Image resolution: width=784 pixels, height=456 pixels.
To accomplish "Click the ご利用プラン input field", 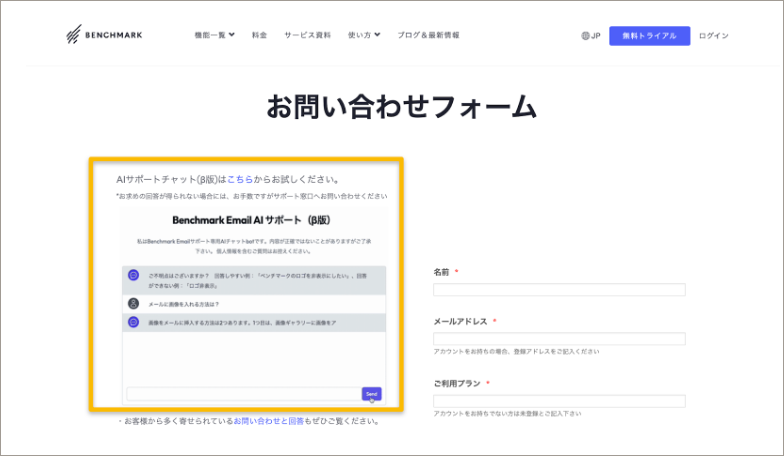I will coord(559,401).
